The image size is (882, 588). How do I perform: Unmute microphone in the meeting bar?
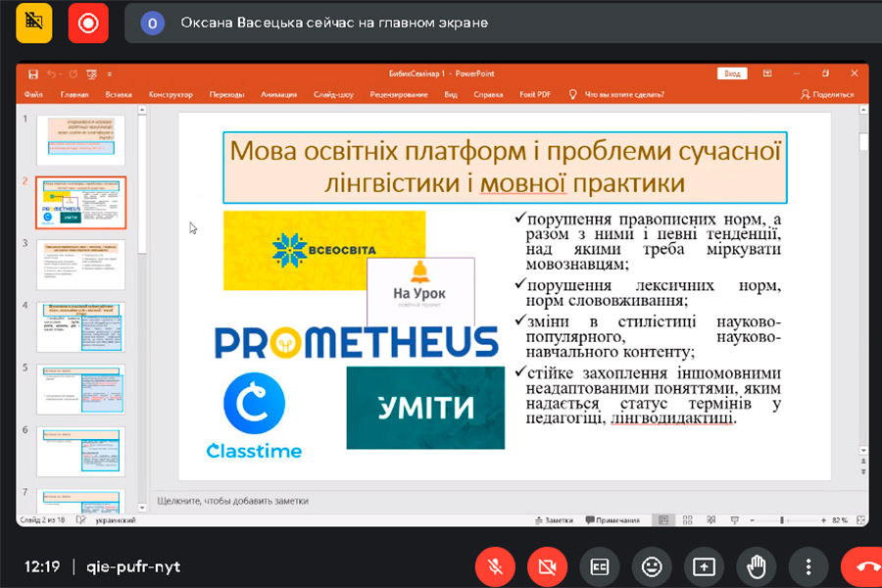click(495, 566)
